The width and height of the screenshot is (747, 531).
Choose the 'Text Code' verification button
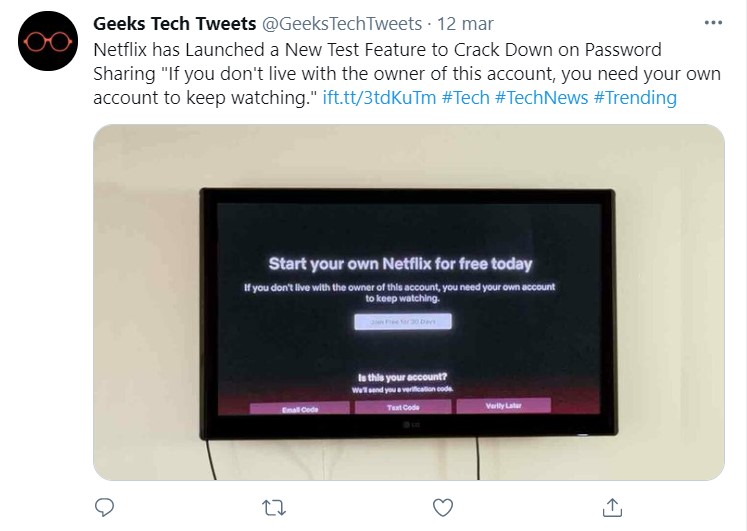pos(402,407)
